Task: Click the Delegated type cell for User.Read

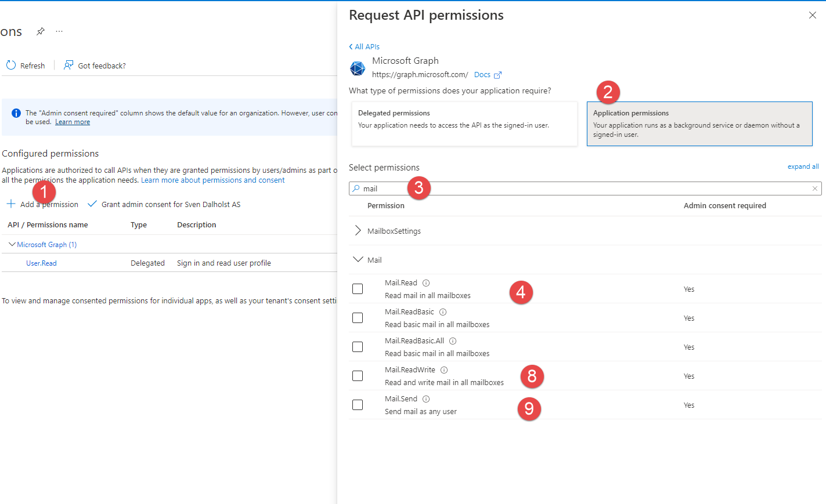Action: [147, 263]
